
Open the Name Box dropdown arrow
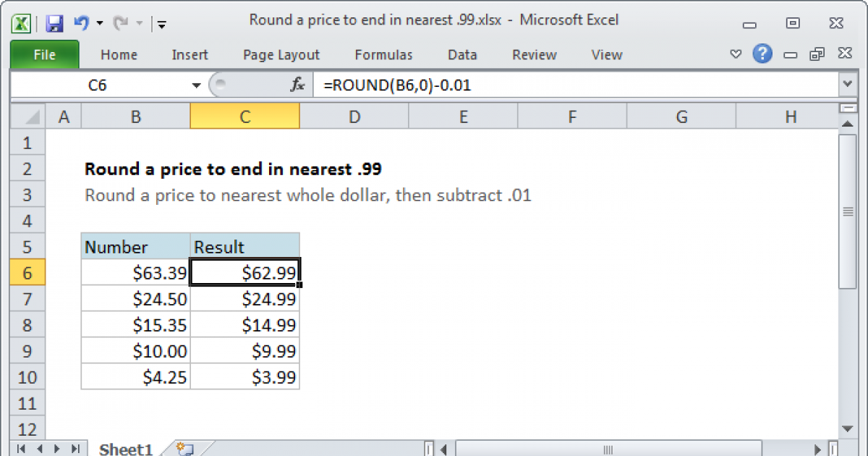point(196,85)
